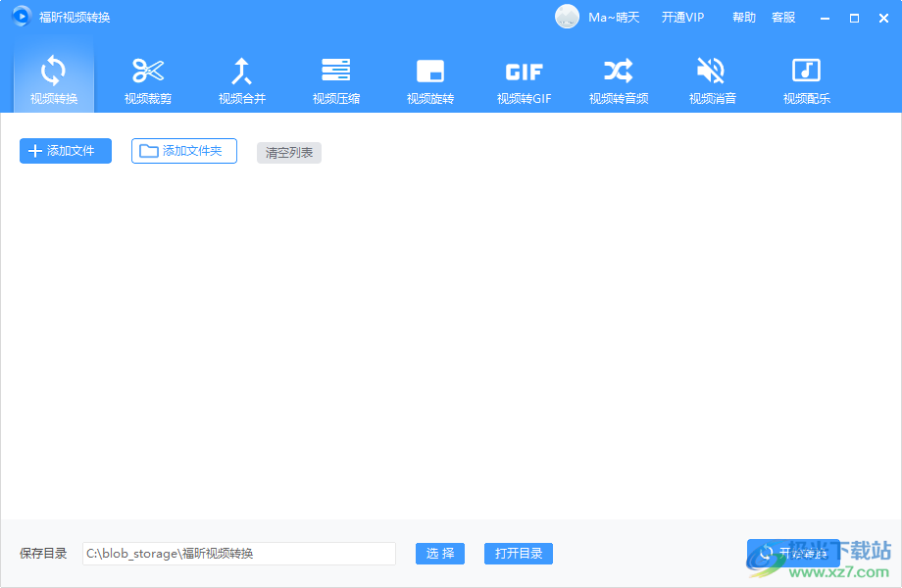
Task: Open the 视频旋转 rotate tool
Action: [x=430, y=80]
